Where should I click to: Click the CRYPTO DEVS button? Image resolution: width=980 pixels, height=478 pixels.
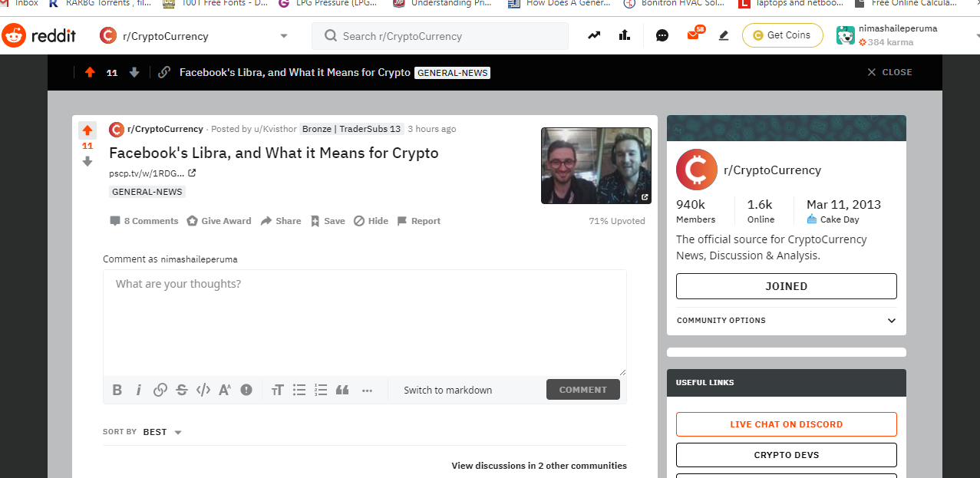click(x=787, y=455)
